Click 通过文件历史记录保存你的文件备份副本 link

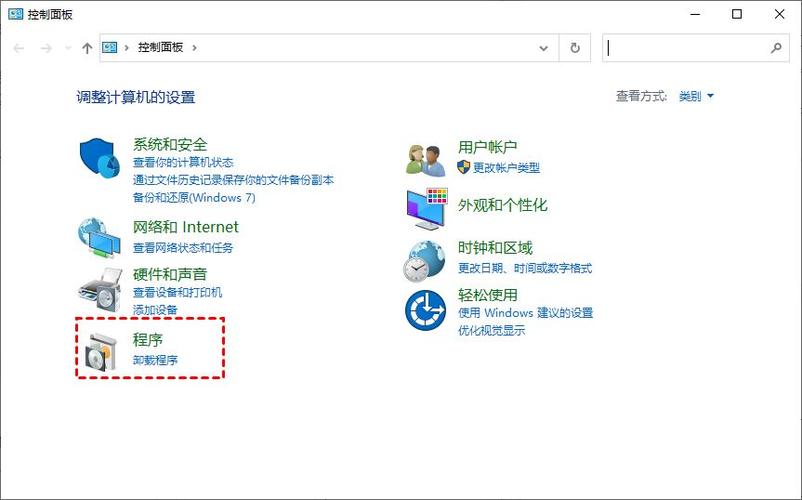click(x=233, y=180)
